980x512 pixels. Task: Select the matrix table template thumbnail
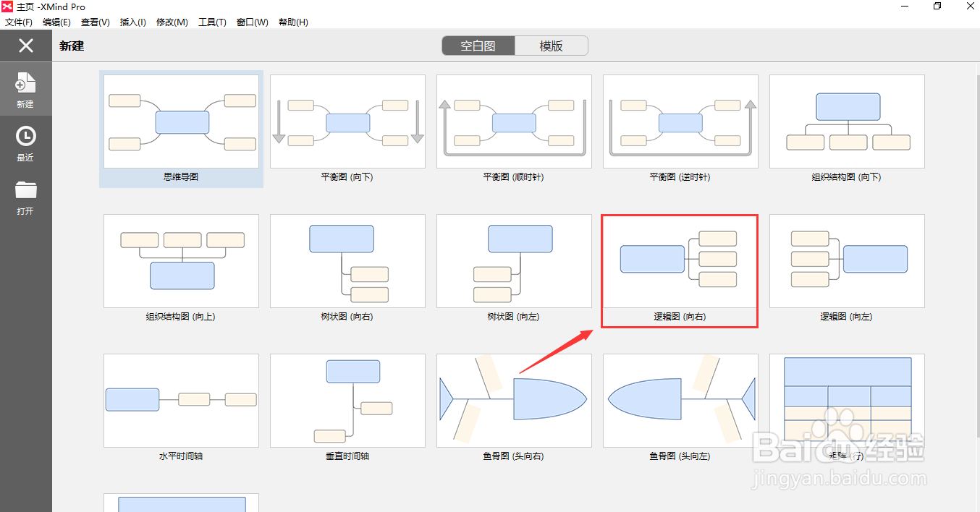coord(847,401)
